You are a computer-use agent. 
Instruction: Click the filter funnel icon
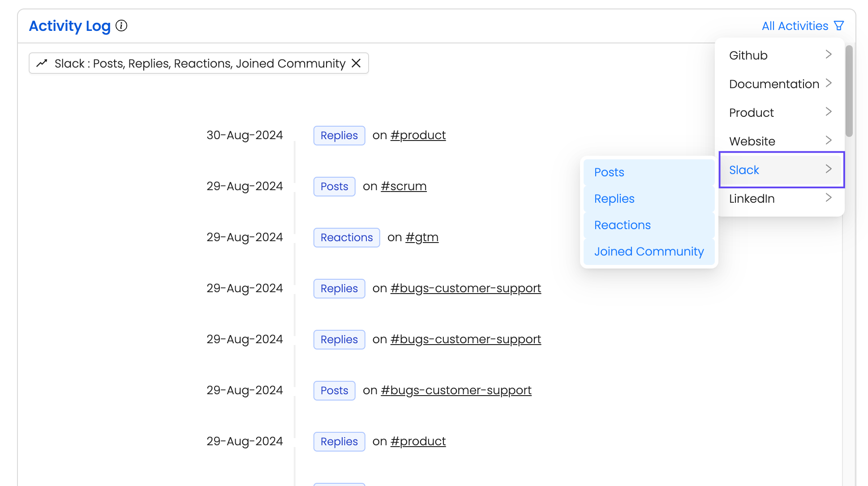(x=839, y=26)
